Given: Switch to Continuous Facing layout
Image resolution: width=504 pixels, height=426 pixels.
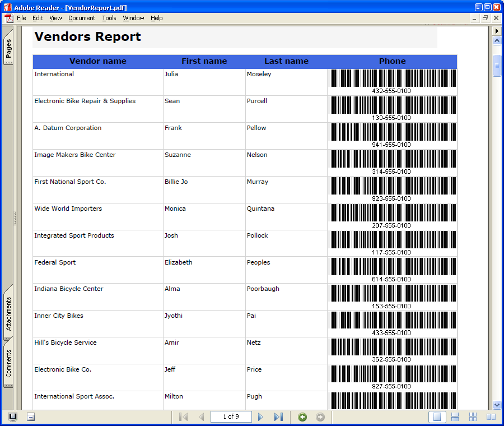Looking at the screenshot, I should pyautogui.click(x=473, y=417).
